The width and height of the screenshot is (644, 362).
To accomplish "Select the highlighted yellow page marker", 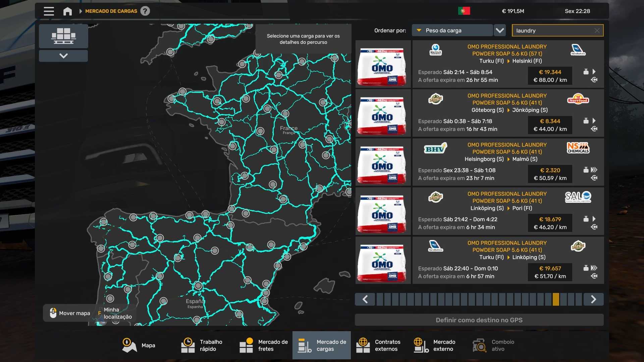I will coord(556,299).
